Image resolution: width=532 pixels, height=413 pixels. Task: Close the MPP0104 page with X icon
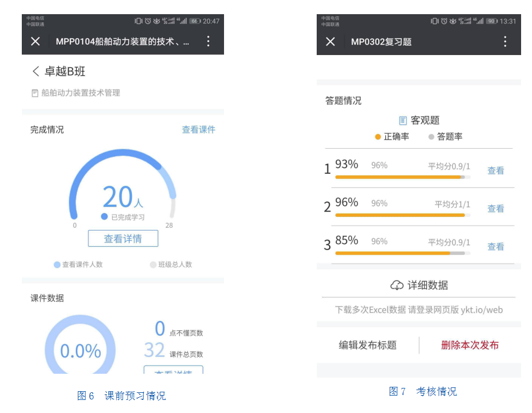(x=35, y=41)
